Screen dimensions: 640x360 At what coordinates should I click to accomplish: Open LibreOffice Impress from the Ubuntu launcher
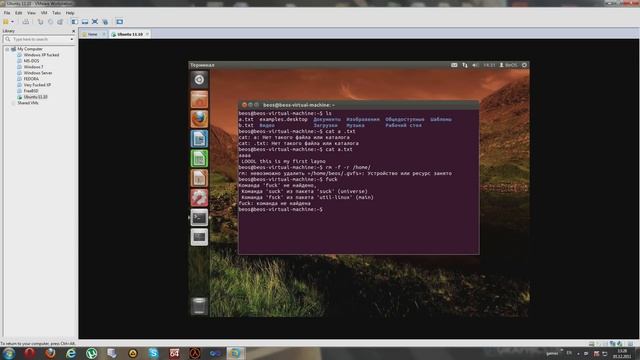pos(199,178)
